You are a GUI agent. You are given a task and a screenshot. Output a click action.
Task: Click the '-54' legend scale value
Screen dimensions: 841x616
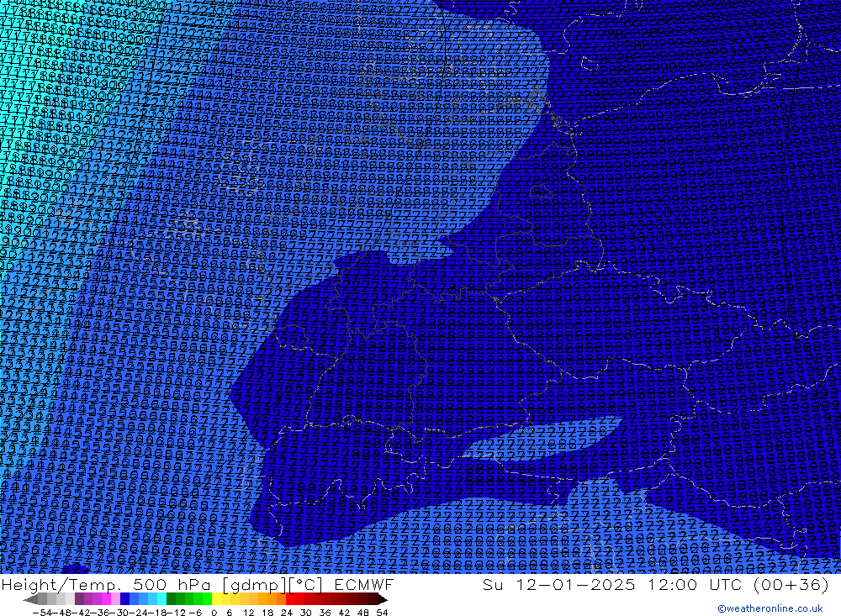click(x=42, y=613)
